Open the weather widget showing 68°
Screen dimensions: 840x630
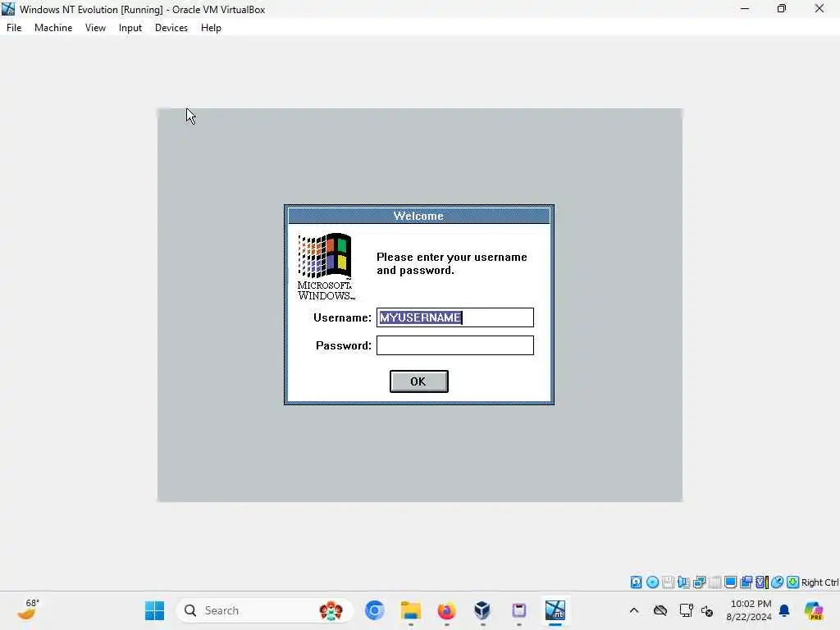(x=28, y=609)
